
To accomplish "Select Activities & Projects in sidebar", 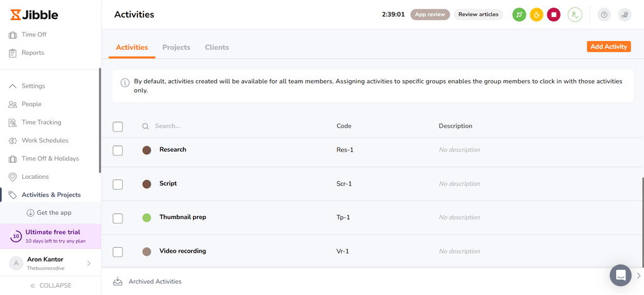I will (x=51, y=195).
